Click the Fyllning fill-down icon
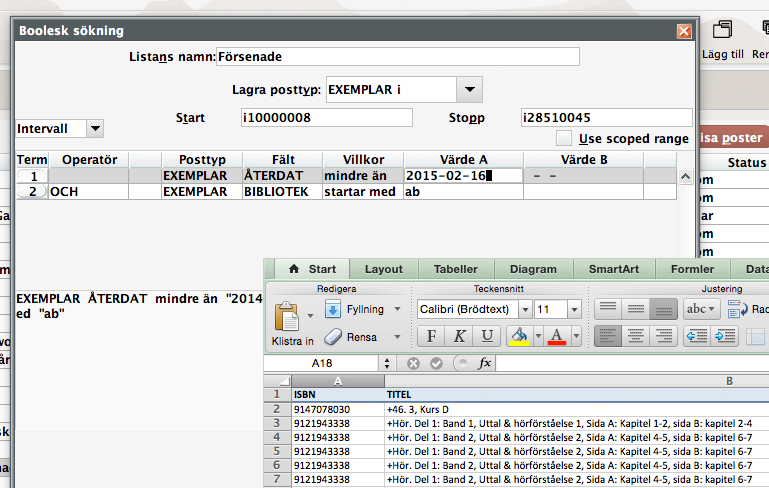Viewport: 769px width, 488px height. [x=333, y=310]
